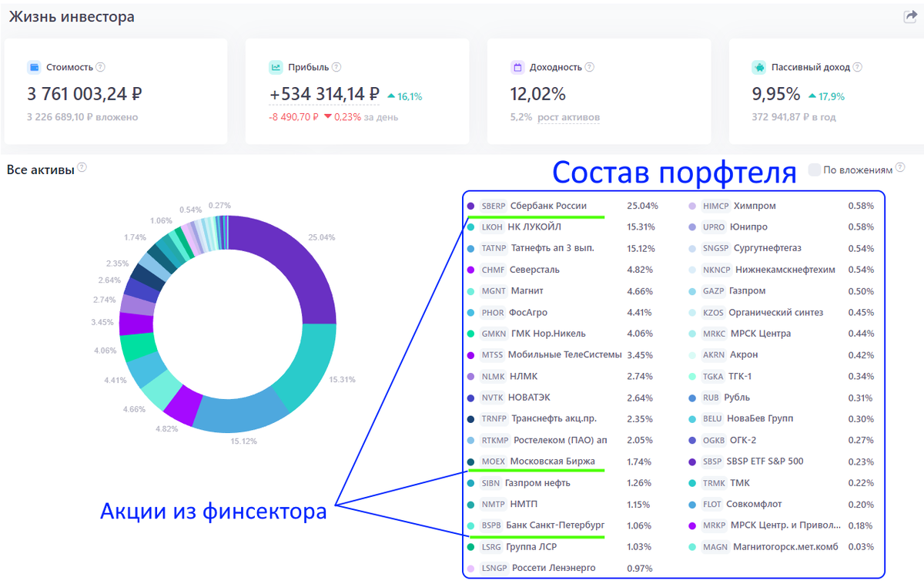The image size is (924, 584).
Task: Click the chart icon next to Прибыль
Action: pyautogui.click(x=276, y=67)
